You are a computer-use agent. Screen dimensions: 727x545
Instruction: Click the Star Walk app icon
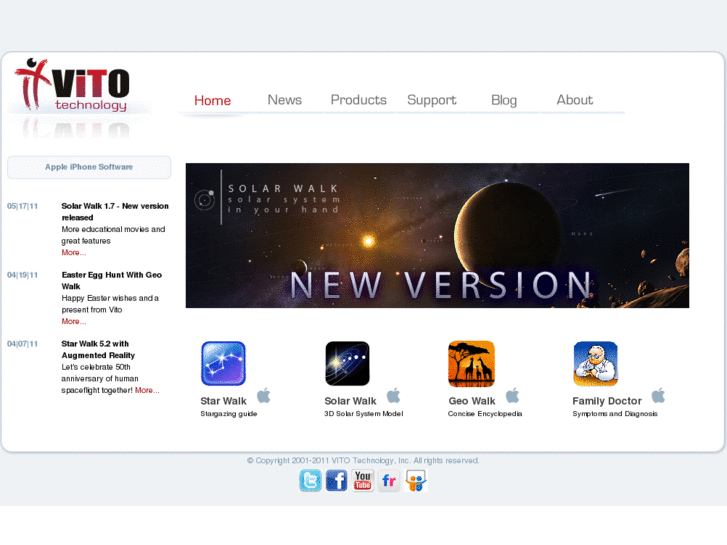click(223, 364)
